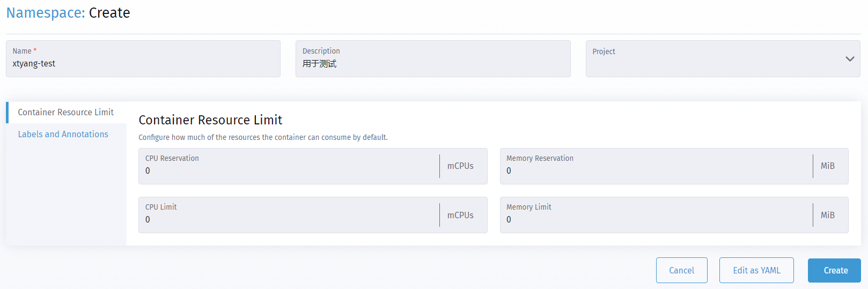Click the resource limit description text

(x=263, y=137)
